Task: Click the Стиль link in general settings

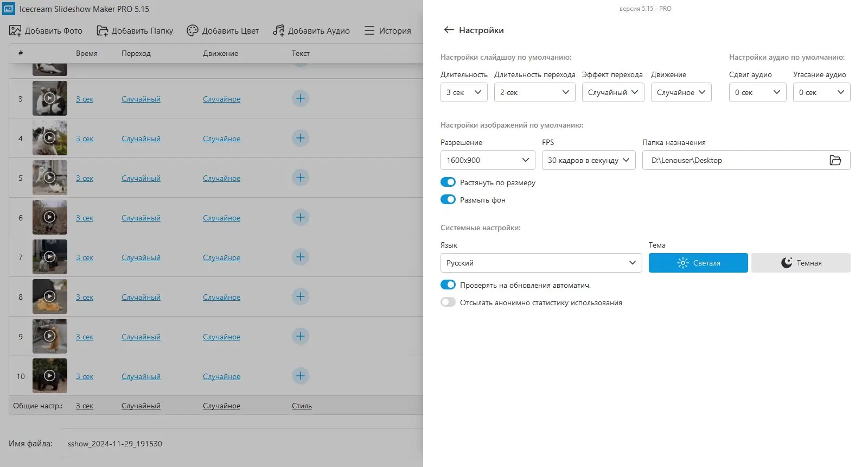Action: 302,406
